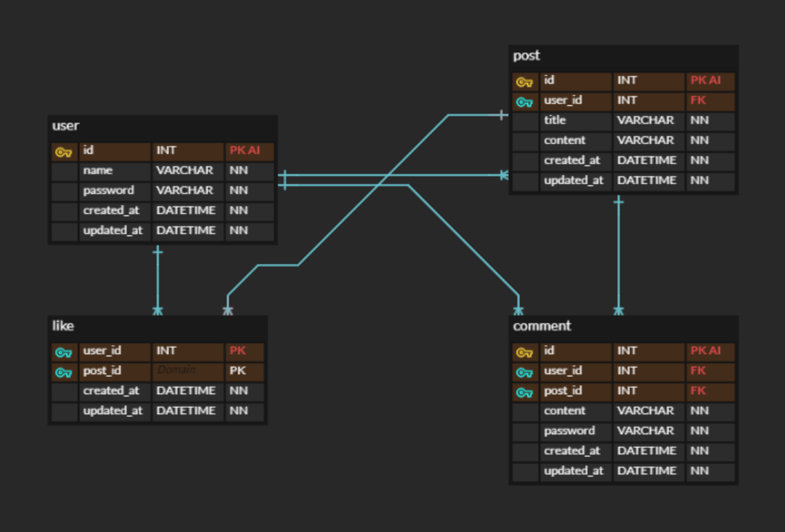
Task: Click DATETIME type of post updated_at row
Action: point(647,180)
